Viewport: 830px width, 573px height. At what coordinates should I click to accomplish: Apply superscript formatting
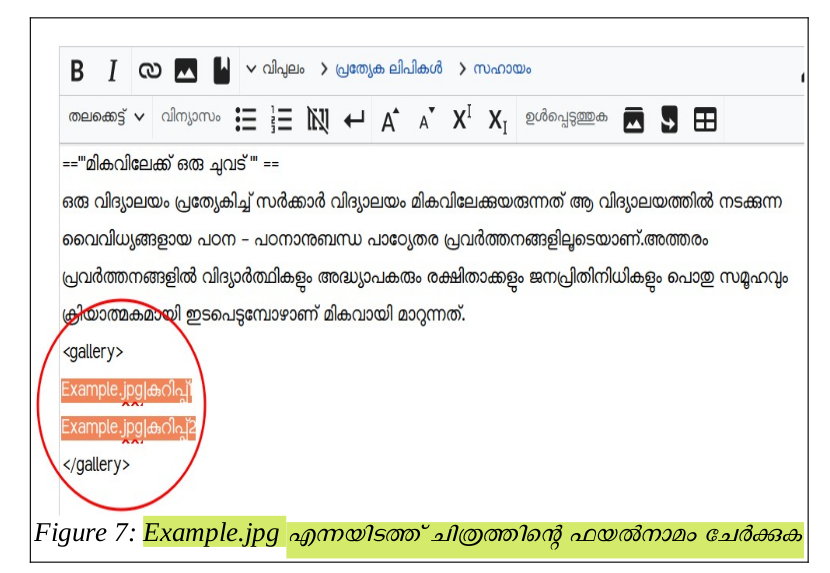pos(461,120)
